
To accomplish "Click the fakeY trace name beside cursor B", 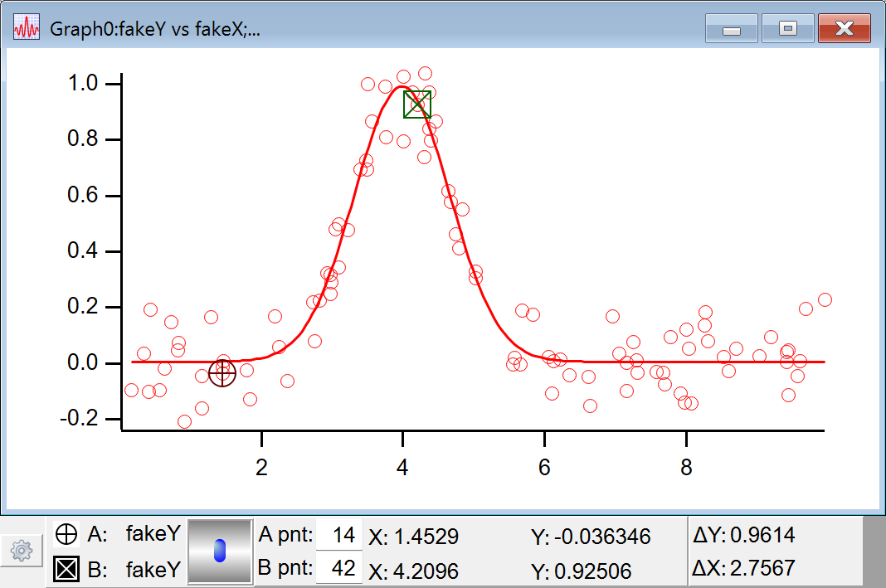I will click(x=153, y=570).
